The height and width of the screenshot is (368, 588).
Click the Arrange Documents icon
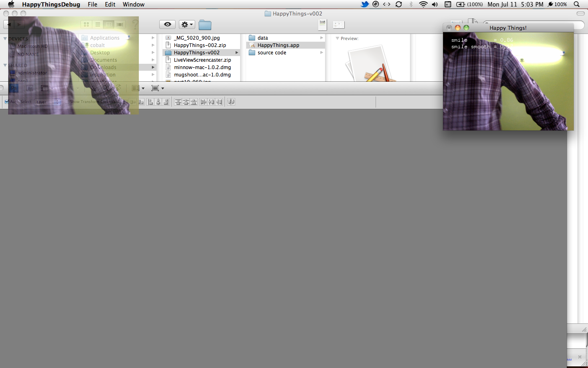(x=136, y=88)
